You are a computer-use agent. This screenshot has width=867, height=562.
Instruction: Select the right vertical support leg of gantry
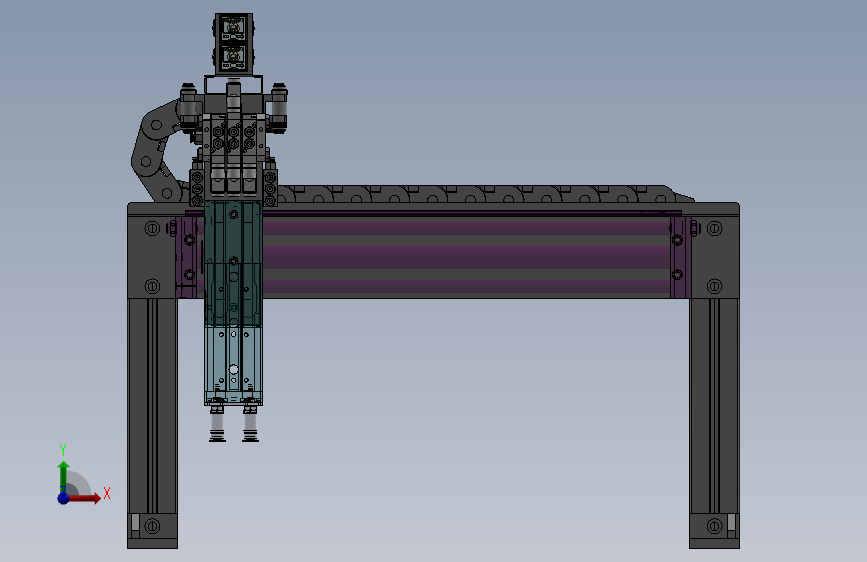714,407
